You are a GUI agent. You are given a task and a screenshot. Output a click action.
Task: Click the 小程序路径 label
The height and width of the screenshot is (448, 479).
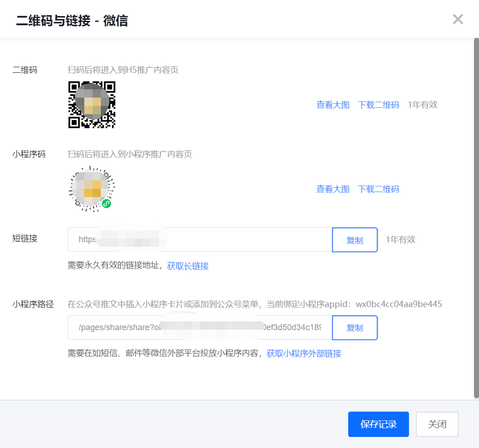click(x=33, y=304)
